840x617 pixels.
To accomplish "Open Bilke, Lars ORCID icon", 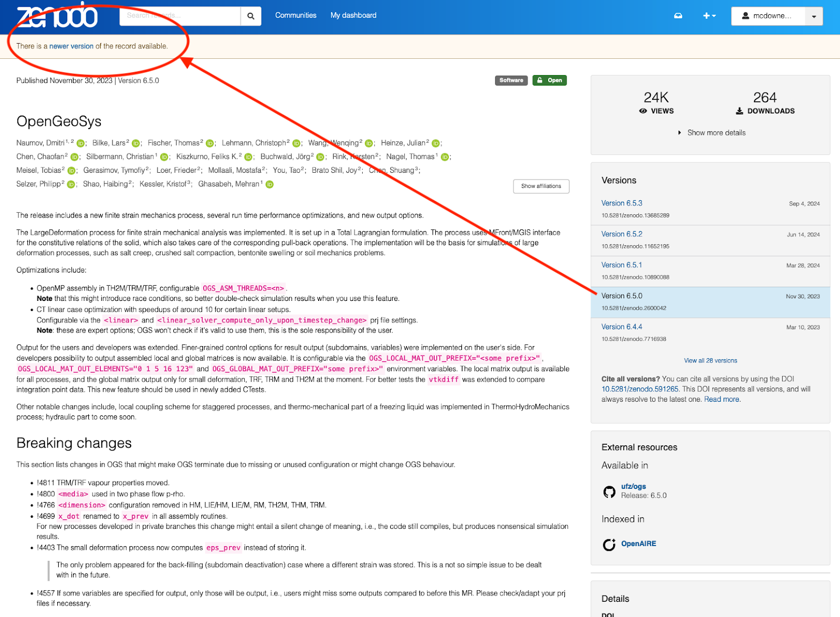I will pyautogui.click(x=136, y=143).
